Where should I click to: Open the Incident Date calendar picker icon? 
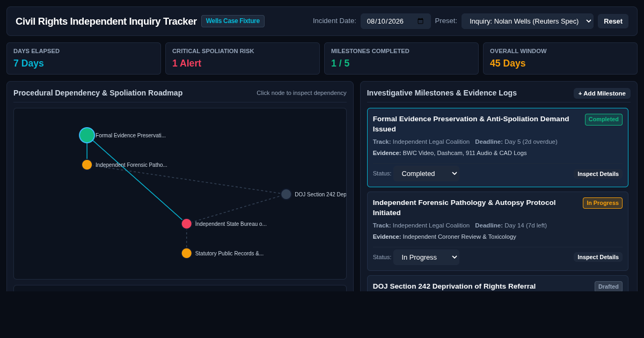[420, 21]
